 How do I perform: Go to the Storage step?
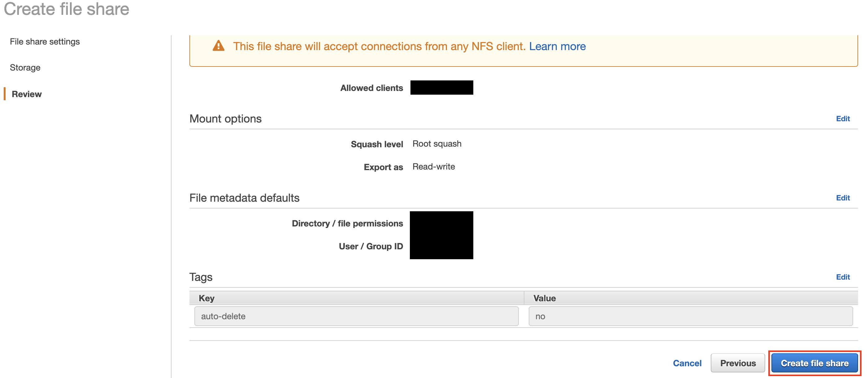(25, 68)
